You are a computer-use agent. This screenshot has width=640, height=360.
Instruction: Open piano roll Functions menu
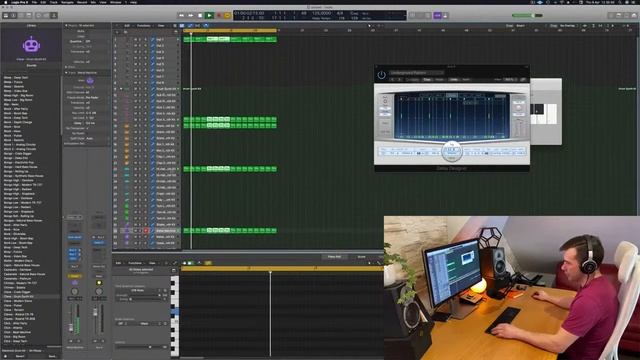tap(135, 263)
